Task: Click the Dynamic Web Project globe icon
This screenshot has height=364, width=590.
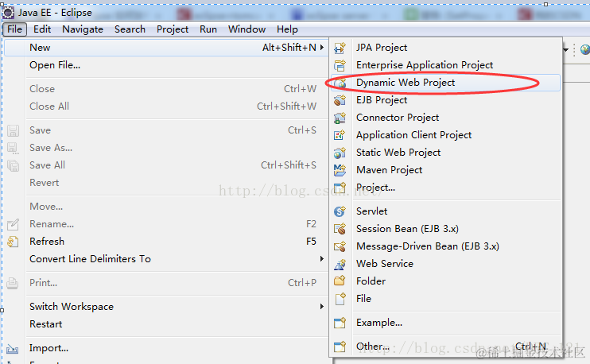Action: tap(340, 83)
